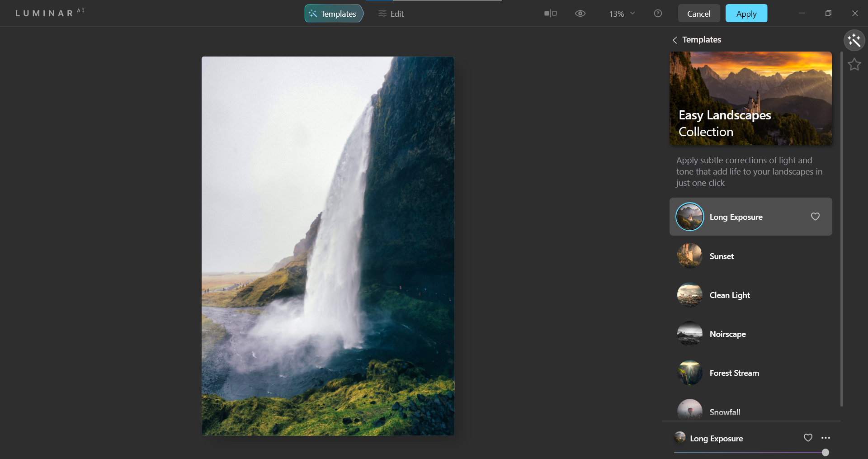Adjust the Long Exposure amount slider

[751, 452]
